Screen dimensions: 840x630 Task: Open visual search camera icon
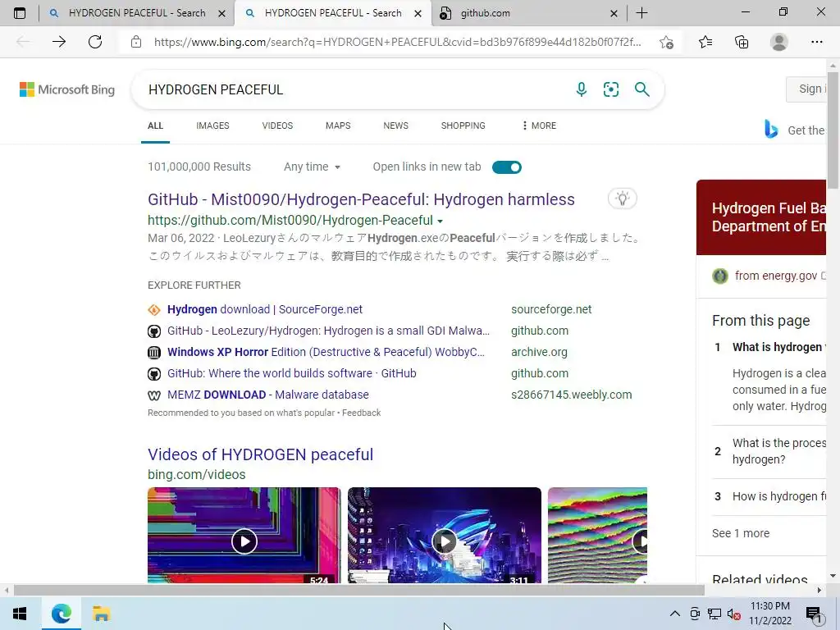(x=610, y=89)
